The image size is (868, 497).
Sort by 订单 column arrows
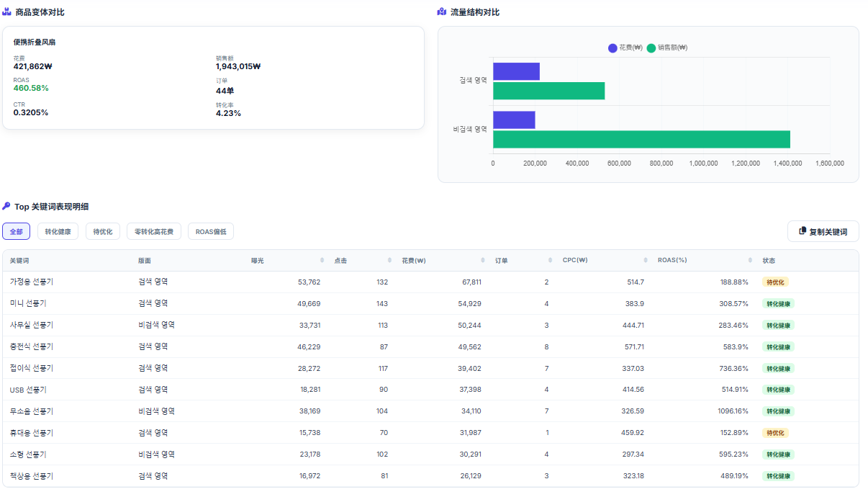tap(550, 260)
